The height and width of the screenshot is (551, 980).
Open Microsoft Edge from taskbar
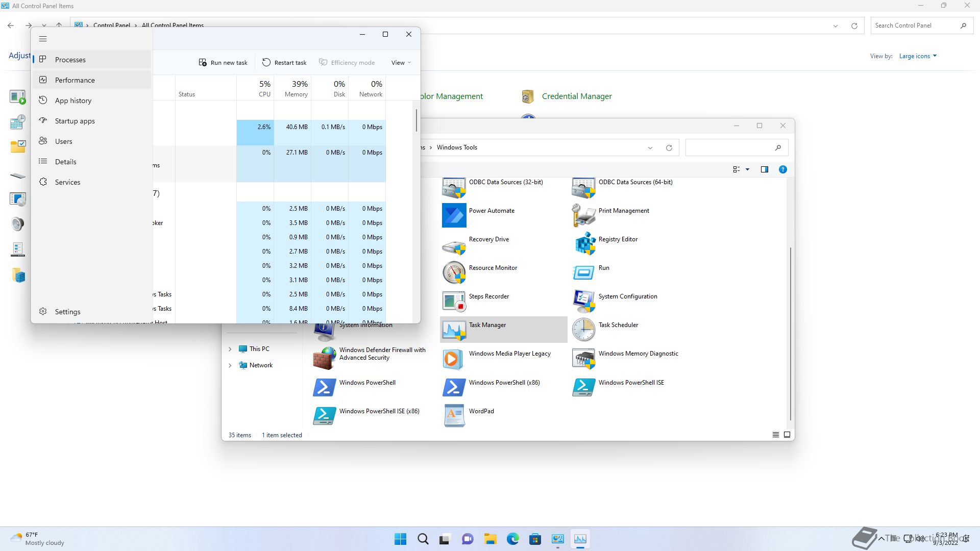tap(512, 539)
